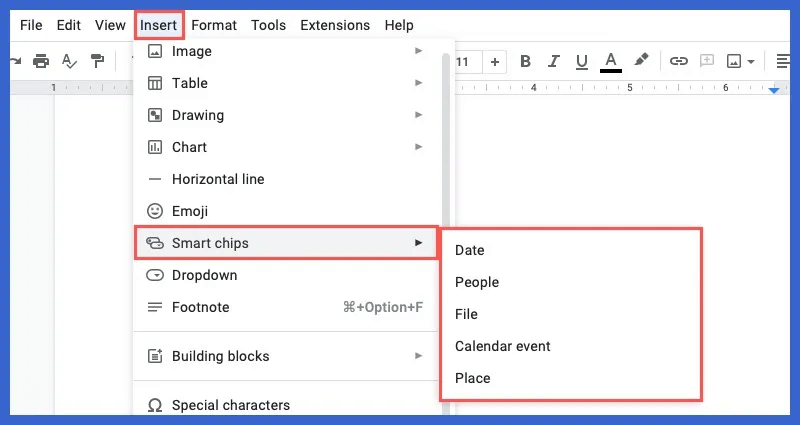Open the highlight color tool

[641, 60]
